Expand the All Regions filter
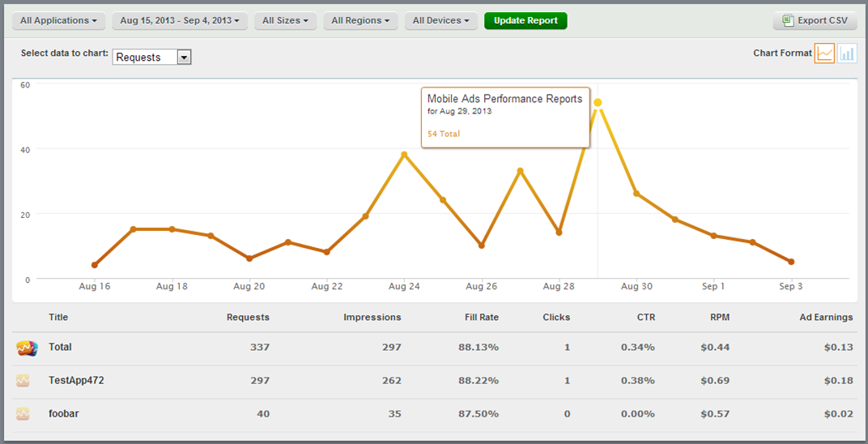The height and width of the screenshot is (444, 868). click(x=360, y=20)
